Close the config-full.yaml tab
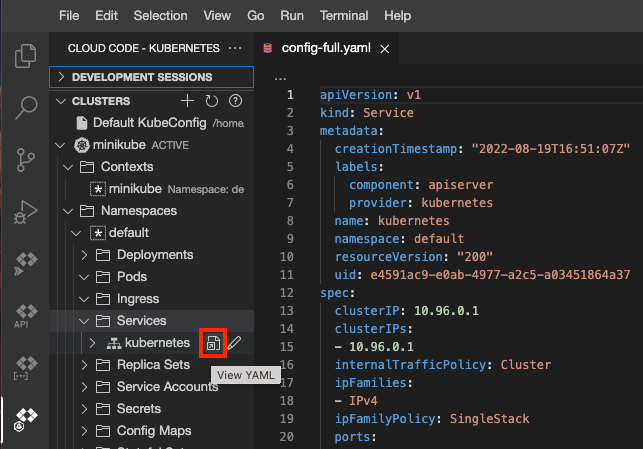This screenshot has height=449, width=643. click(x=385, y=48)
